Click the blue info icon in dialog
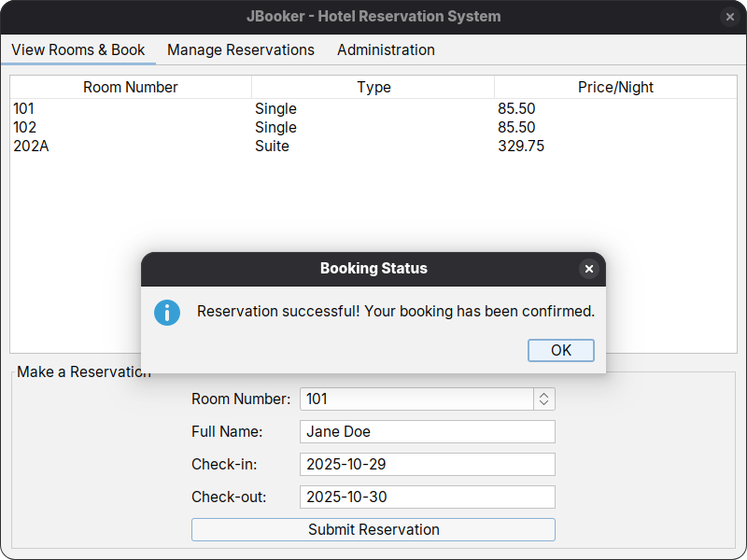Image resolution: width=747 pixels, height=560 pixels. point(167,313)
